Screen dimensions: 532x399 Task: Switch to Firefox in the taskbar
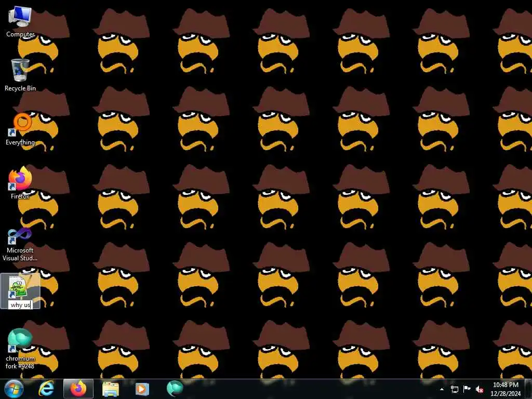pyautogui.click(x=78, y=389)
